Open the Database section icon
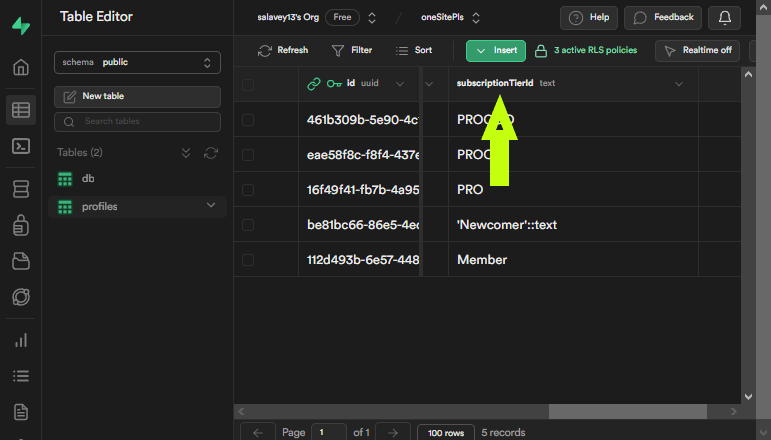 click(x=20, y=189)
